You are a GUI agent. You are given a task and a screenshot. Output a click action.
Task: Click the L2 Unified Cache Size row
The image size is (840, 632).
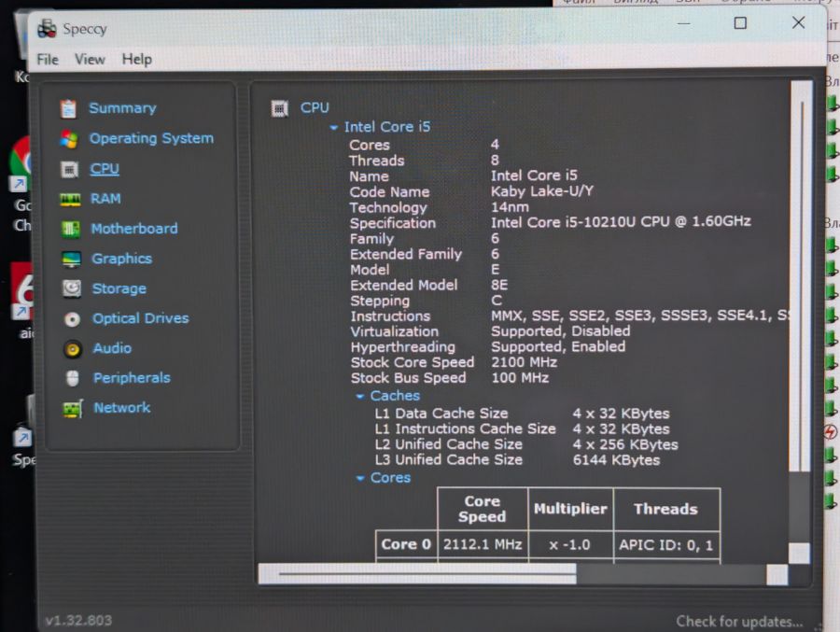tap(526, 444)
